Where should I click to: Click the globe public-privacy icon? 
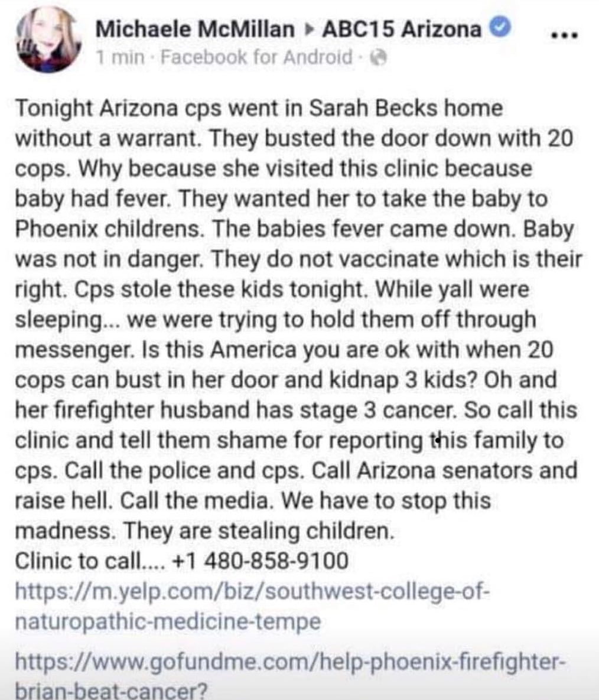[379, 58]
